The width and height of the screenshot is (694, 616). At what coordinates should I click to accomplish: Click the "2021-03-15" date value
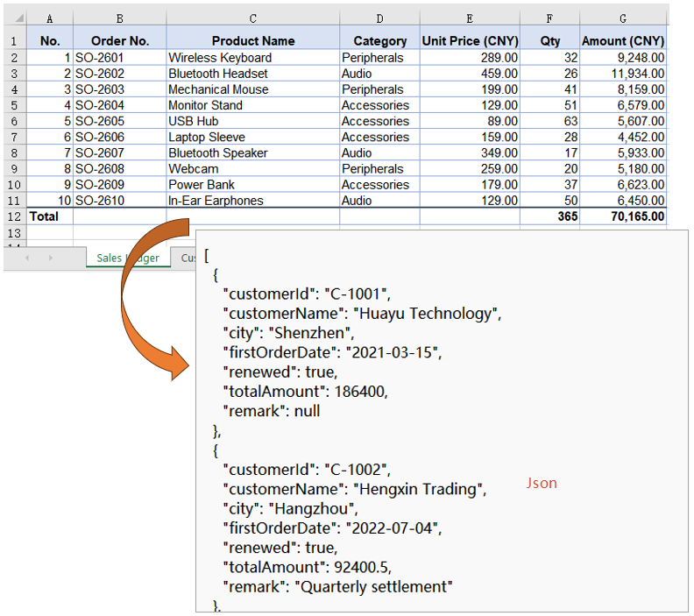point(392,352)
